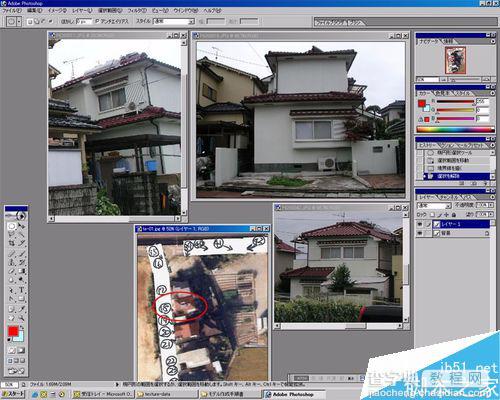Select the Path Selection arrow tool
This screenshot has width=500, height=400.
[12, 290]
